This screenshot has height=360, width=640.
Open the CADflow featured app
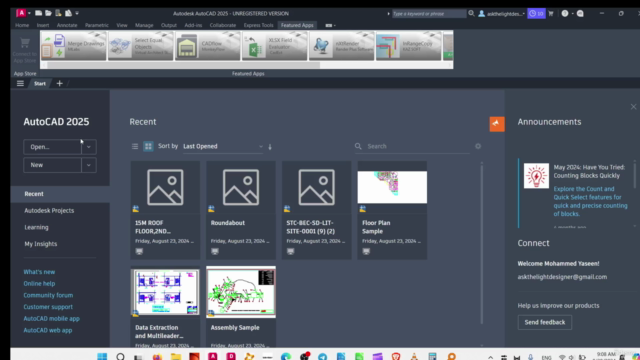(207, 47)
